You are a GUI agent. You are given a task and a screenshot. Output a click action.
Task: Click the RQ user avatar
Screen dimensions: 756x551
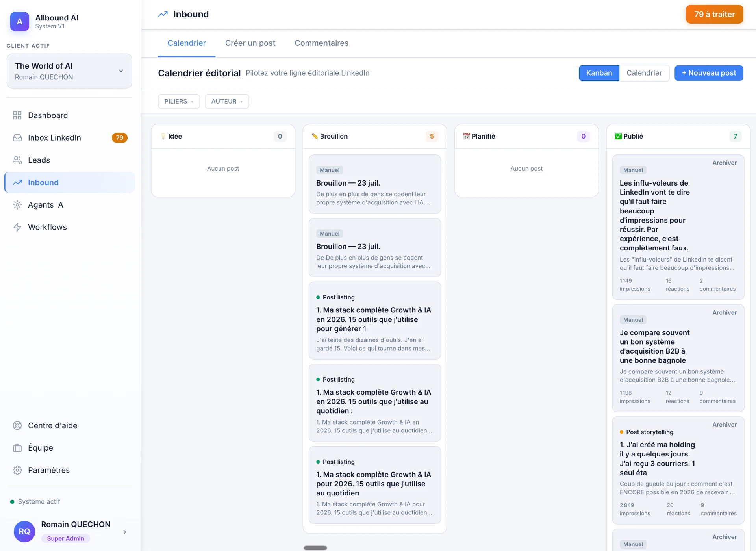[24, 531]
